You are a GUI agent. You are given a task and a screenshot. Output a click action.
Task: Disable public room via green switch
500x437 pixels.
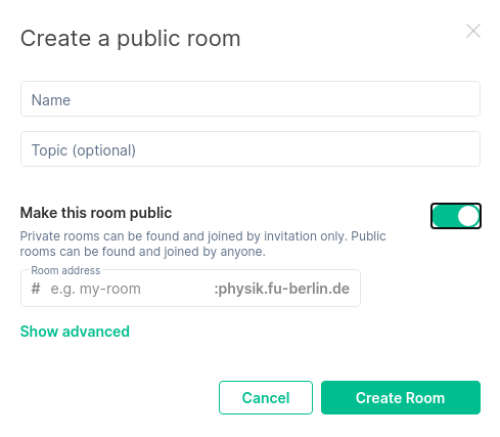tap(456, 216)
